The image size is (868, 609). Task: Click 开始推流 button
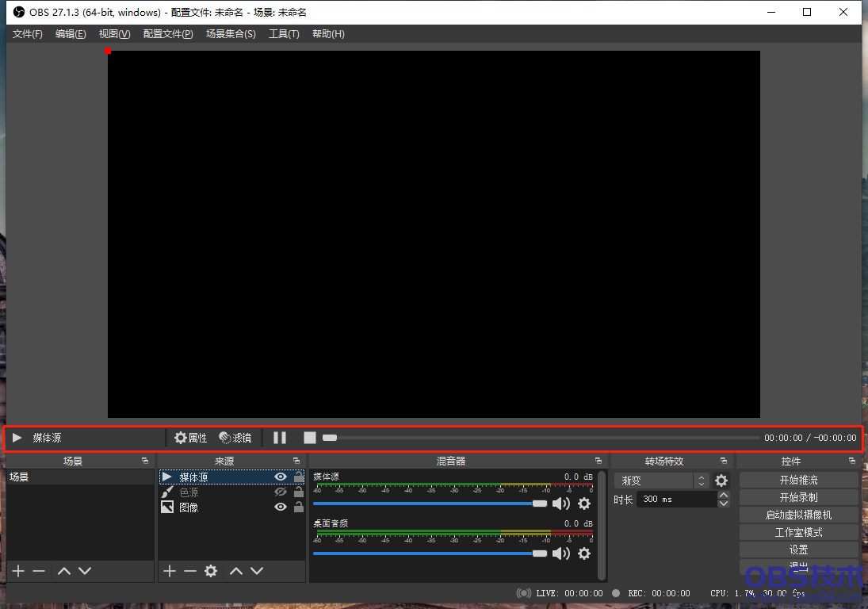coord(799,480)
